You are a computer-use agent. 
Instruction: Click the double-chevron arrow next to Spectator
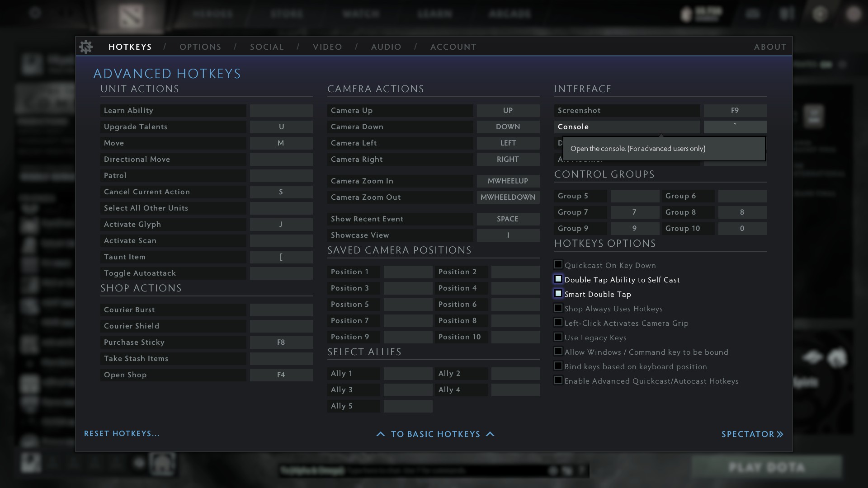780,434
